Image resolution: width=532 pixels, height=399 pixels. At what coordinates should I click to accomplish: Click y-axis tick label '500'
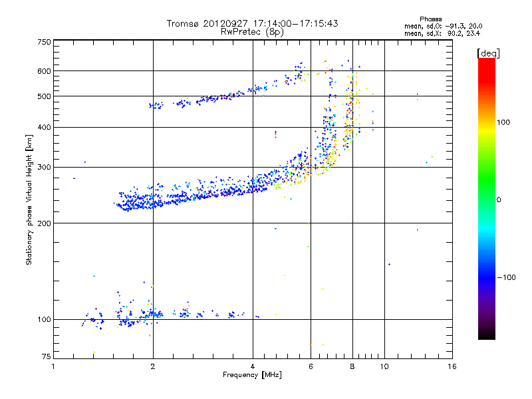[x=44, y=96]
